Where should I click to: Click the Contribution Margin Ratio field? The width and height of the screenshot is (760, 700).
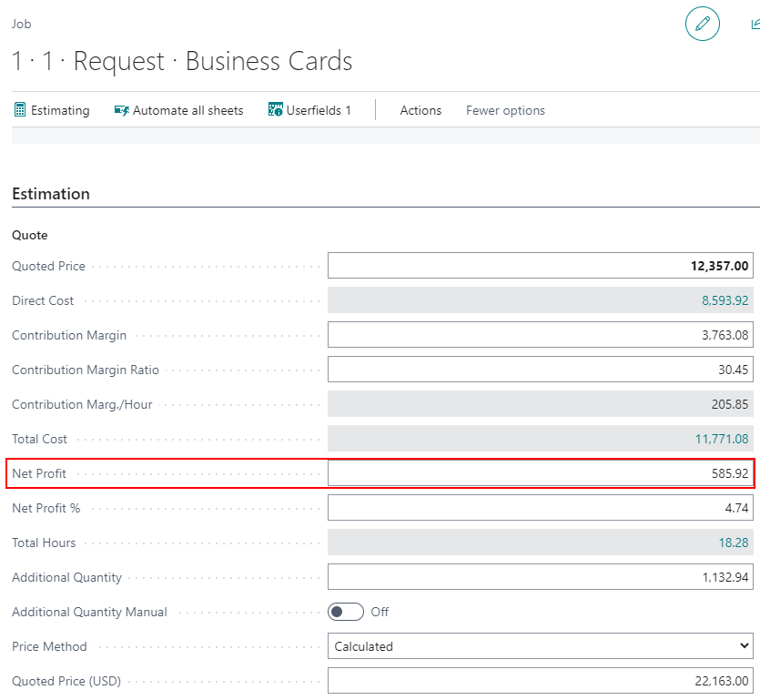coord(541,370)
